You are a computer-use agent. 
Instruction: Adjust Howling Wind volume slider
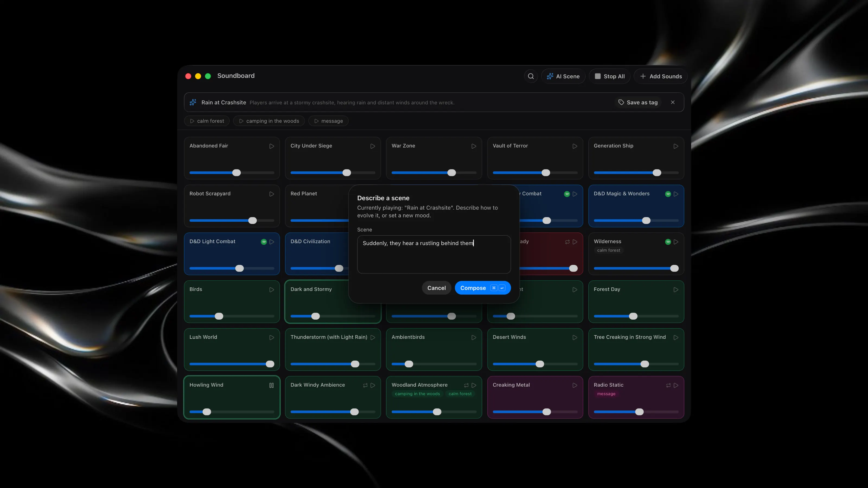pos(232,412)
